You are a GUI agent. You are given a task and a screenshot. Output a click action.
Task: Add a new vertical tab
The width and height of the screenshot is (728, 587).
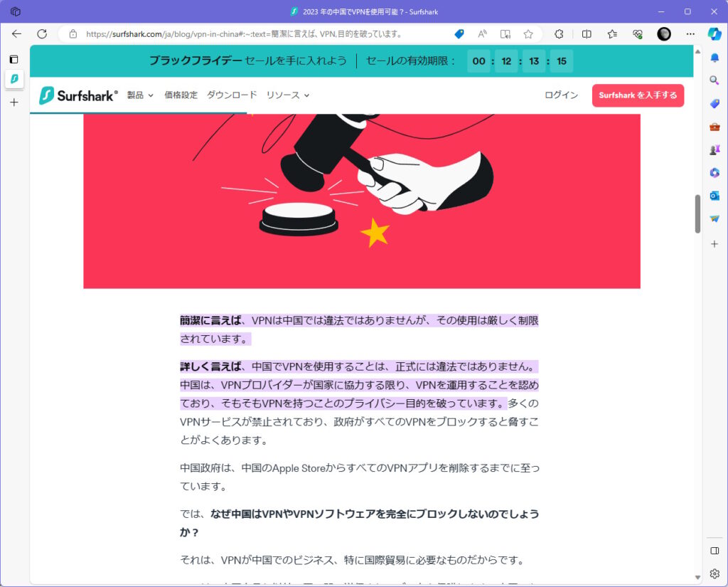pyautogui.click(x=14, y=102)
